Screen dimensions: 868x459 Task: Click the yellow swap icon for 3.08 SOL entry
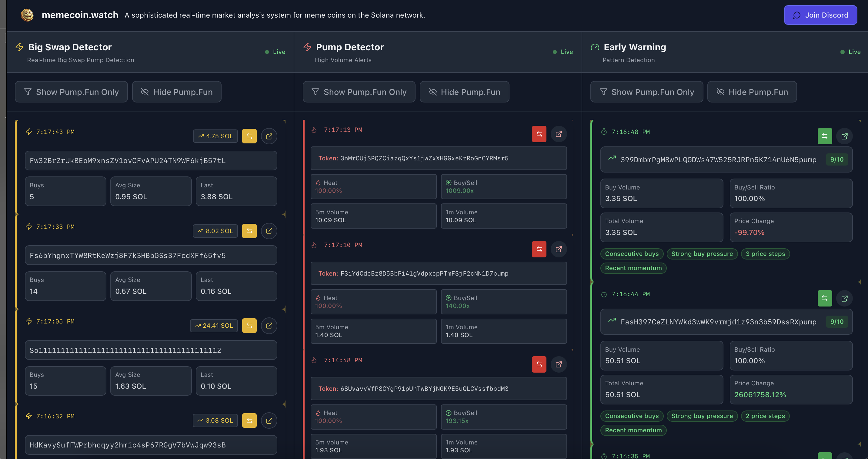click(249, 420)
